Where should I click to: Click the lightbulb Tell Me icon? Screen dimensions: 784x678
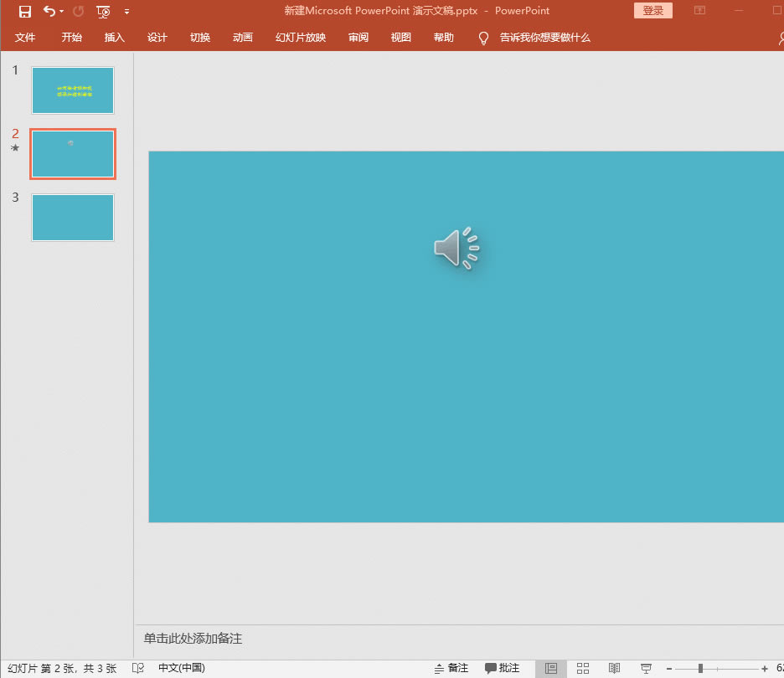click(x=483, y=38)
